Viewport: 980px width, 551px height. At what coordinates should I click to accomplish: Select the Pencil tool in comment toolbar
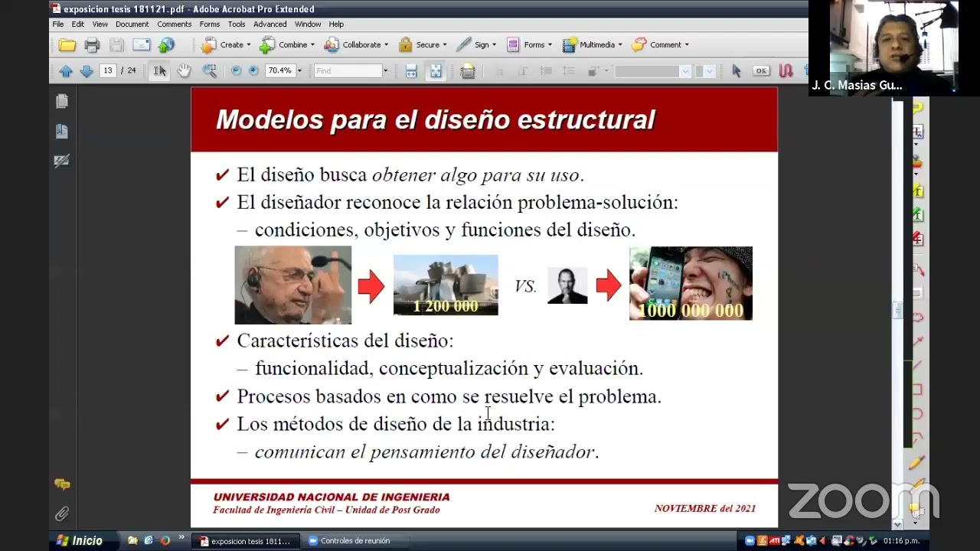[916, 461]
